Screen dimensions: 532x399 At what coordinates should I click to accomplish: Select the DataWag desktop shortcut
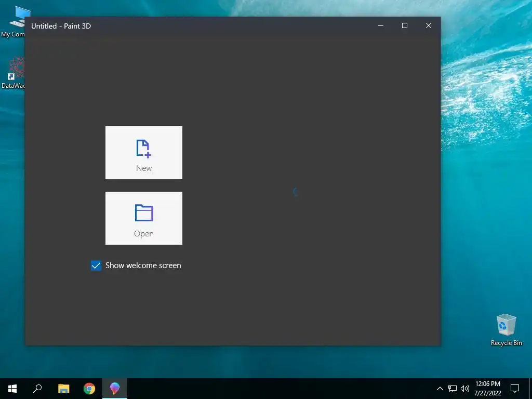pyautogui.click(x=12, y=73)
